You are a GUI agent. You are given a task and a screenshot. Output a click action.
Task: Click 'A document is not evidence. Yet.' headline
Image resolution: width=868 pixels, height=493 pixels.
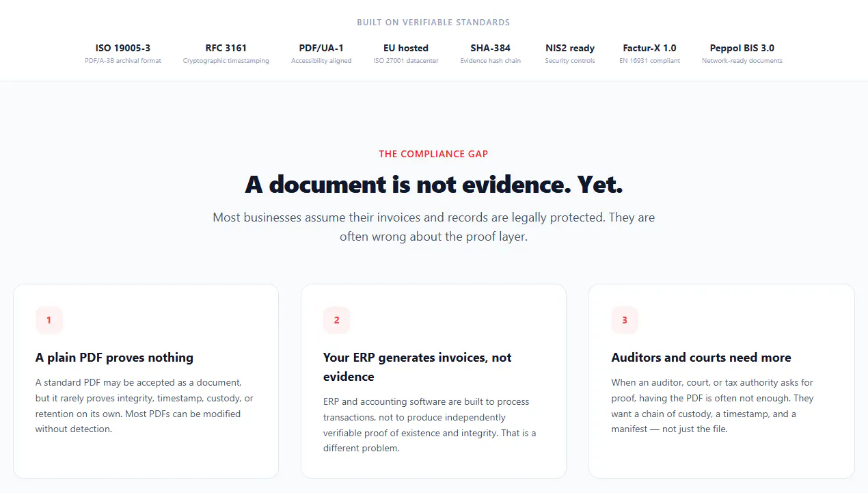click(434, 185)
